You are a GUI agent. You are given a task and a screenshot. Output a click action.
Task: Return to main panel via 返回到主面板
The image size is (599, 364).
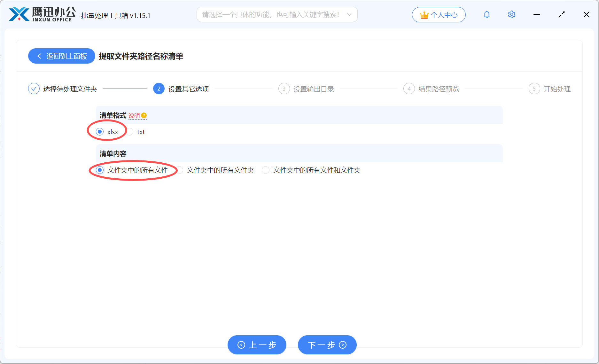(x=62, y=56)
